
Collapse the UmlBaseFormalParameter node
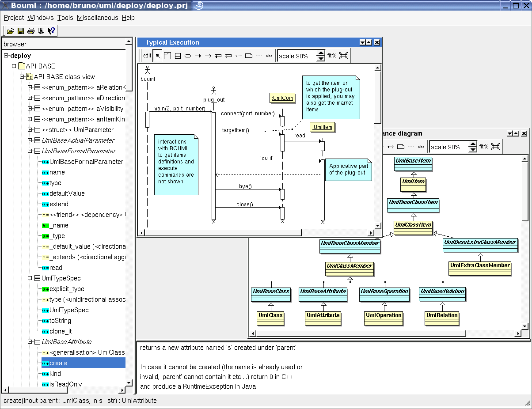coord(30,151)
